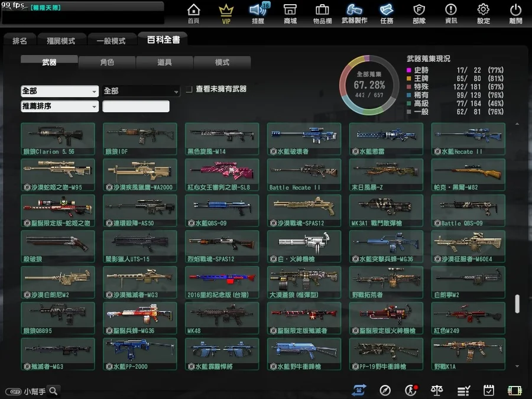Open the 推薦排序 sort dropdown
The width and height of the screenshot is (532, 399).
[60, 106]
